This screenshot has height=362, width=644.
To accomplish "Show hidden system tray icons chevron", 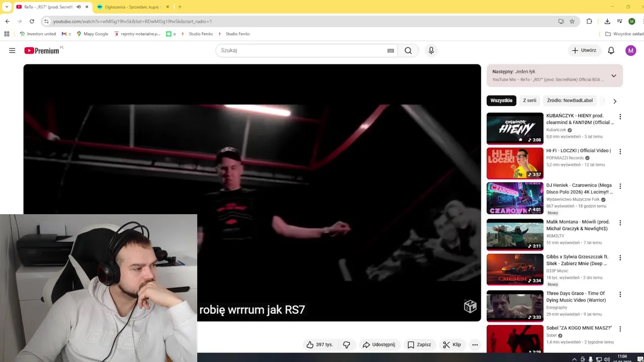I will (574, 359).
